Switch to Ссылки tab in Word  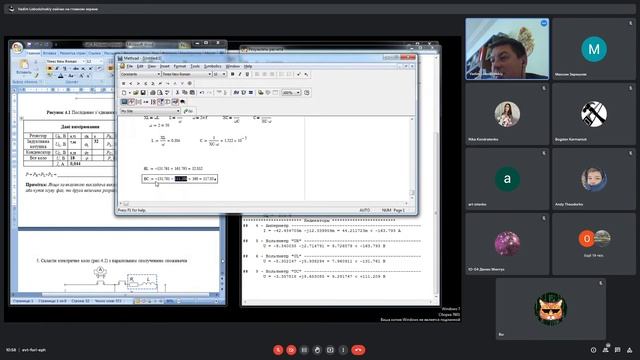click(x=94, y=53)
